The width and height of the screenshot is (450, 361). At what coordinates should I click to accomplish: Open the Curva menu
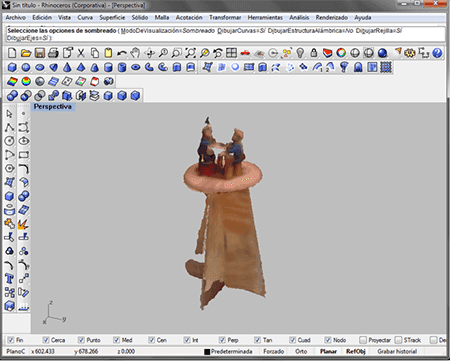(x=85, y=17)
